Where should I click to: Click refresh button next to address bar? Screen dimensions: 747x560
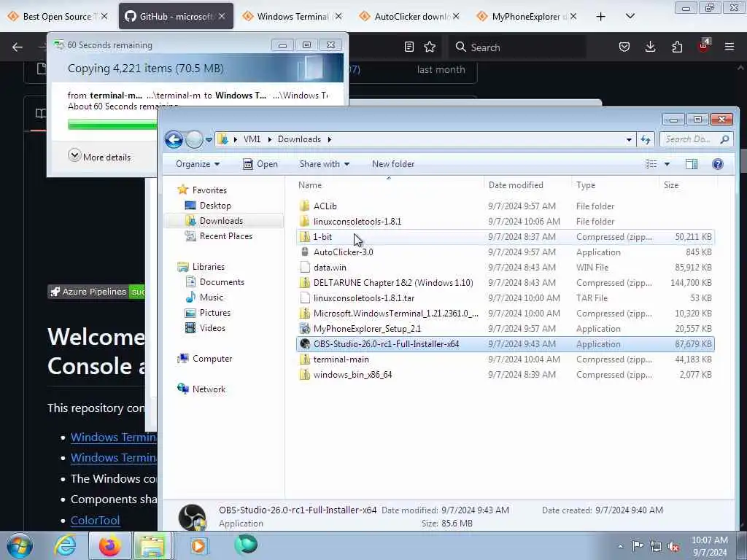coord(646,139)
